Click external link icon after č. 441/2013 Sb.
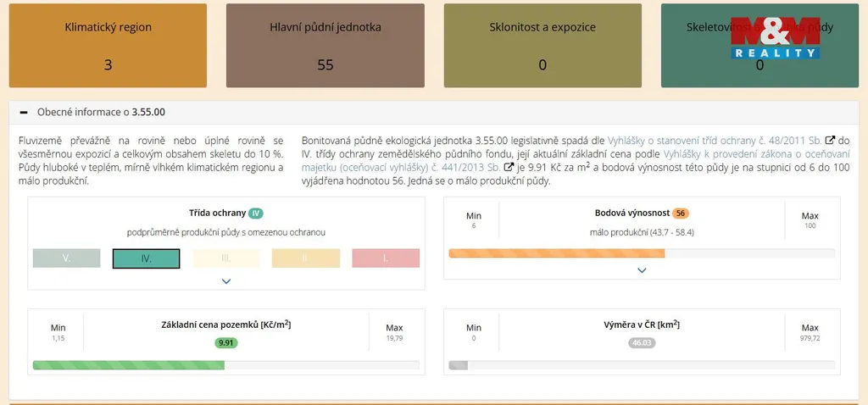 (509, 168)
